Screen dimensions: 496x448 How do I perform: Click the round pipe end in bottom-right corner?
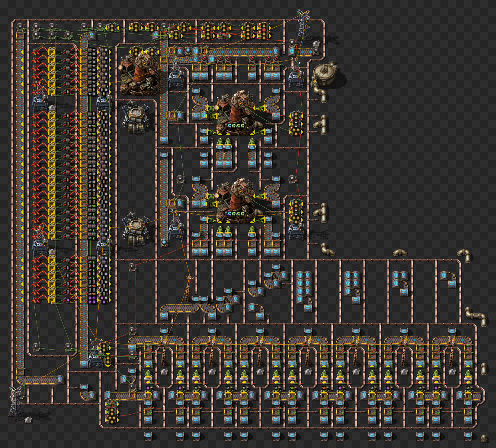[x=485, y=438]
